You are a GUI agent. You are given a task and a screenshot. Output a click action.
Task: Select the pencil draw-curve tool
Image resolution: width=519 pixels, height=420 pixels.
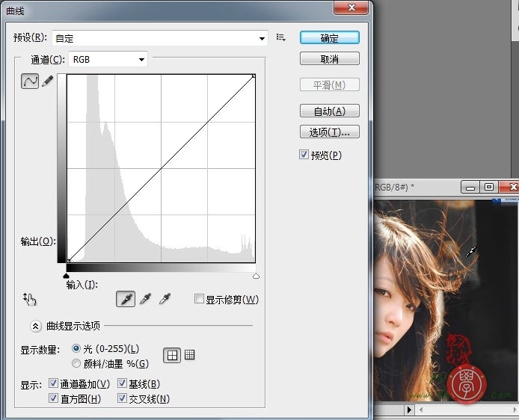point(48,81)
